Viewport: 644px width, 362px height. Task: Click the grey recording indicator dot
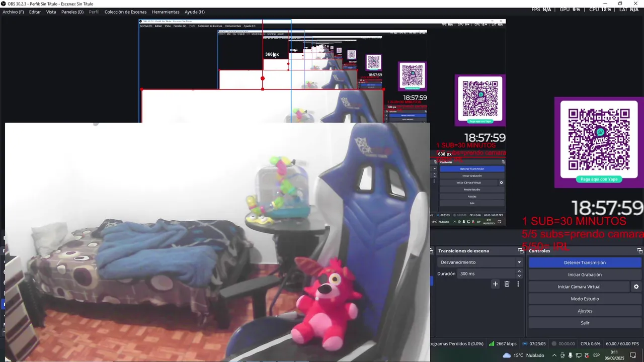(x=554, y=344)
